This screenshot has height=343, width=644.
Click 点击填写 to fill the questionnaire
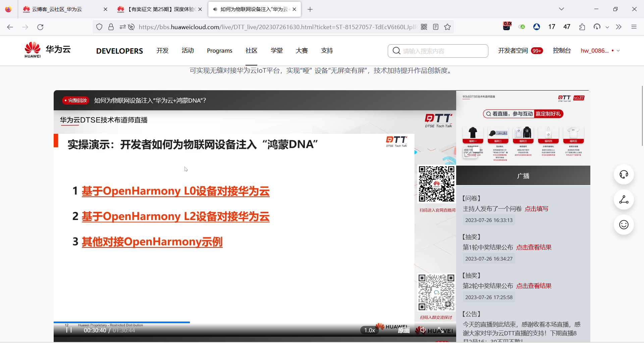click(536, 208)
